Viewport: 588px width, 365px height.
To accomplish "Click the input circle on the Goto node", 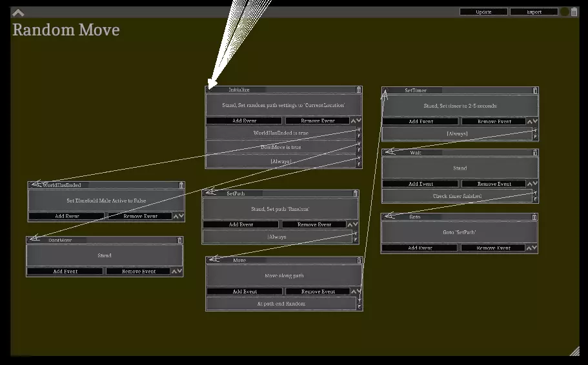I will (x=385, y=217).
